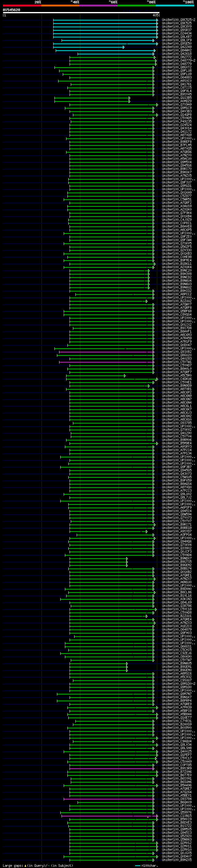Click the orange ~40% identity legend segment
Image resolution: width=197 pixels, height=868 pixels.
coord(60,6)
